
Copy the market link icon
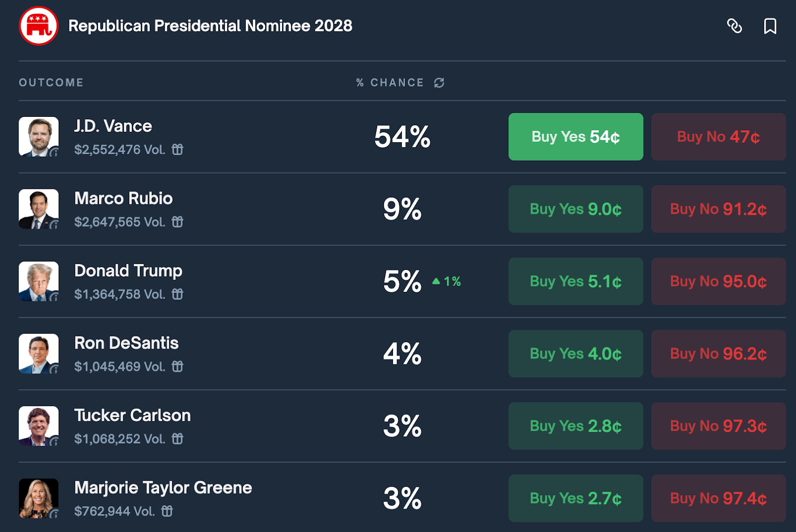click(734, 26)
